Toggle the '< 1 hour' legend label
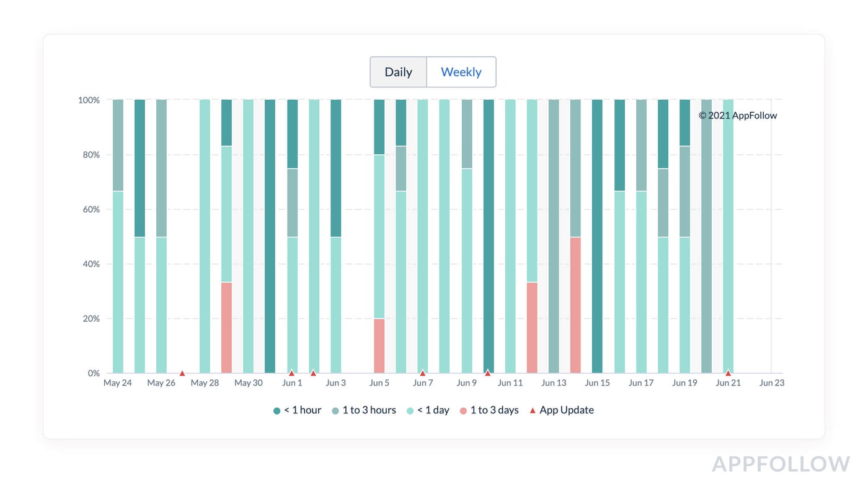This screenshot has width=868, height=489. tap(303, 410)
